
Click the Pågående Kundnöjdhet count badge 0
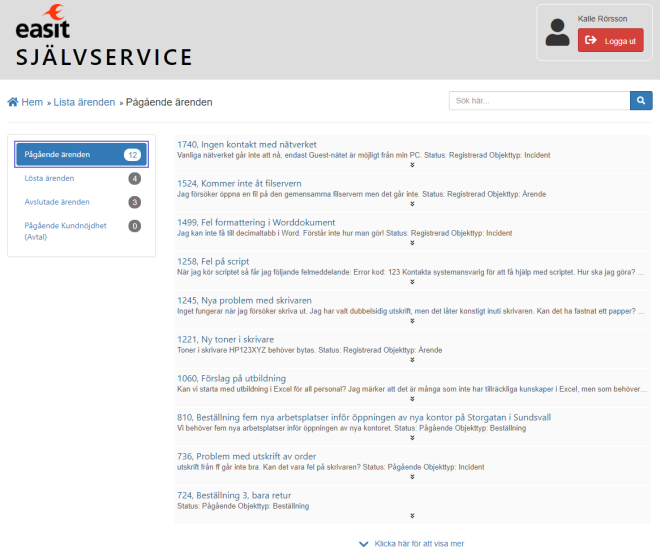134,226
